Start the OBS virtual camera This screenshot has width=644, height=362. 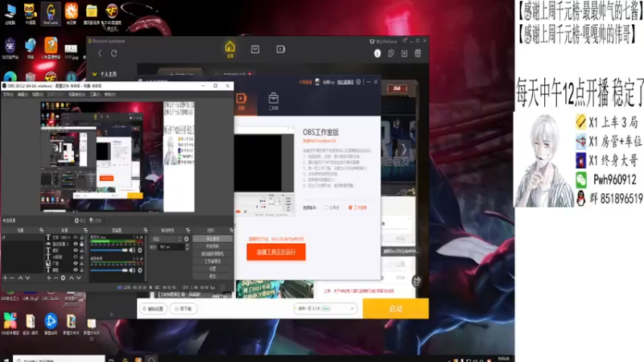(x=213, y=253)
